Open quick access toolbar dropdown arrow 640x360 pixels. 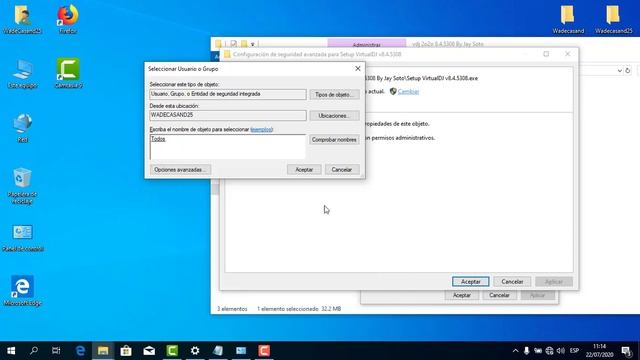(x=253, y=44)
